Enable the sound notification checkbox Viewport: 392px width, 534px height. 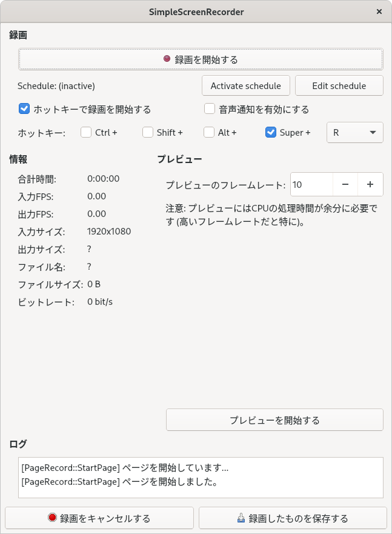pos(210,109)
